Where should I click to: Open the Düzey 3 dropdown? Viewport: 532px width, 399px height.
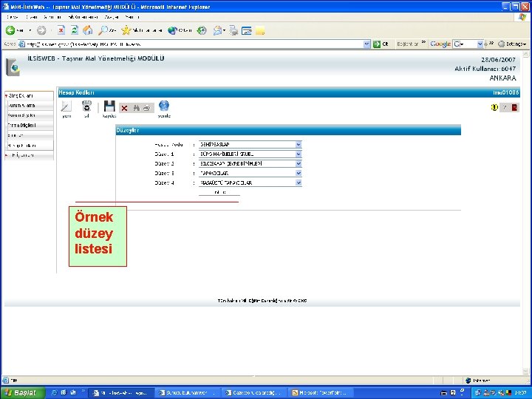(299, 173)
